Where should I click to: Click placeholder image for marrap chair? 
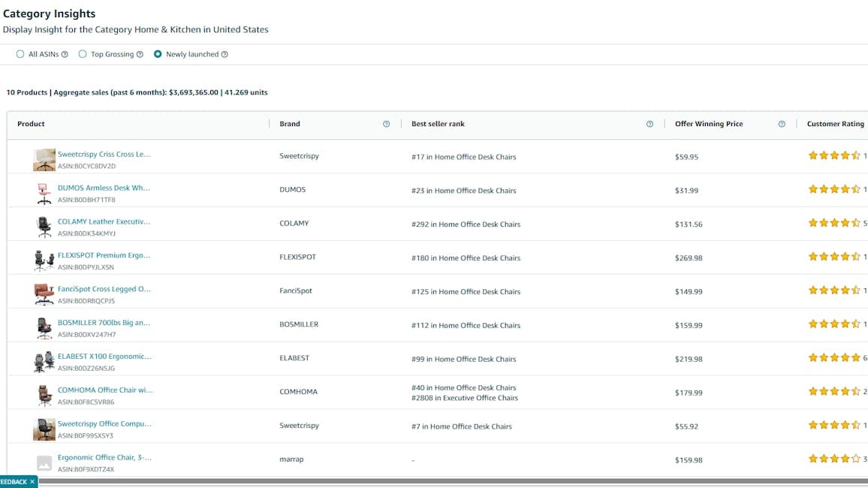point(44,462)
